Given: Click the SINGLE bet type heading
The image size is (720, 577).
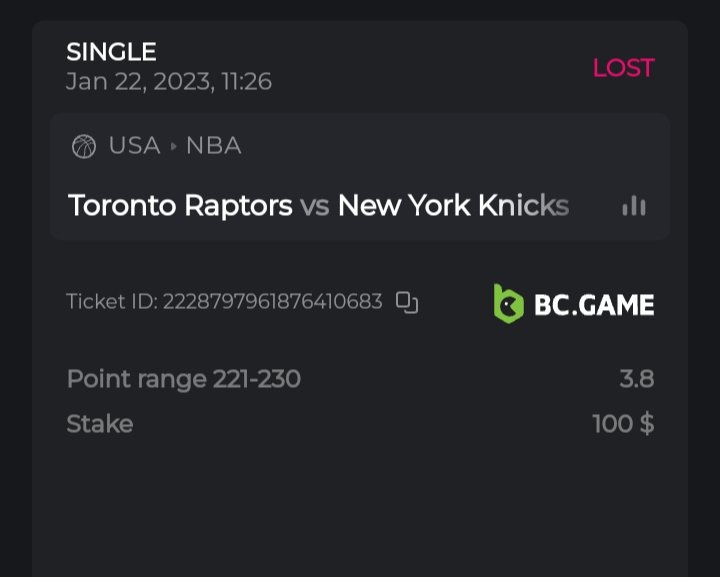Looking at the screenshot, I should (111, 52).
